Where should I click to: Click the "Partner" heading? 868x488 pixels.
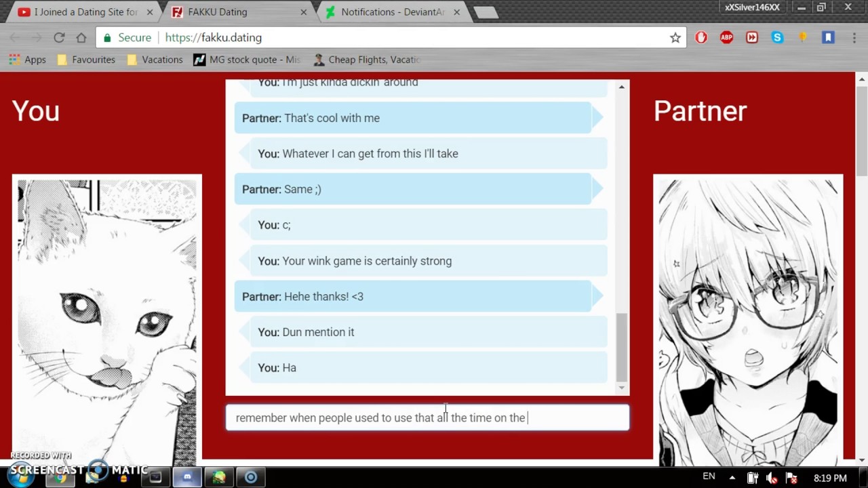(x=700, y=111)
